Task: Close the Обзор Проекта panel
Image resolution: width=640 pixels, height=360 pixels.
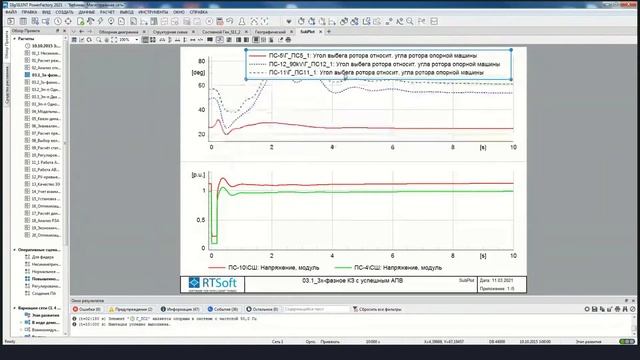Action: pyautogui.click(x=64, y=31)
